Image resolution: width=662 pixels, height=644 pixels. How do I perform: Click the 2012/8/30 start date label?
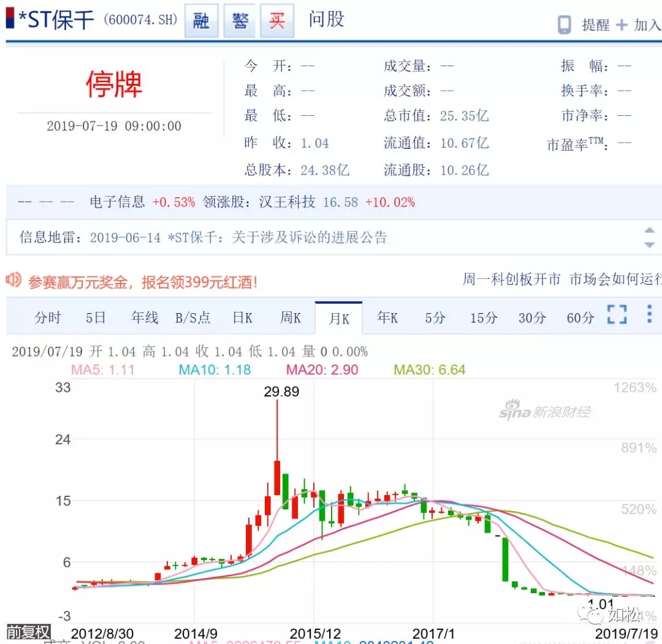(x=102, y=634)
